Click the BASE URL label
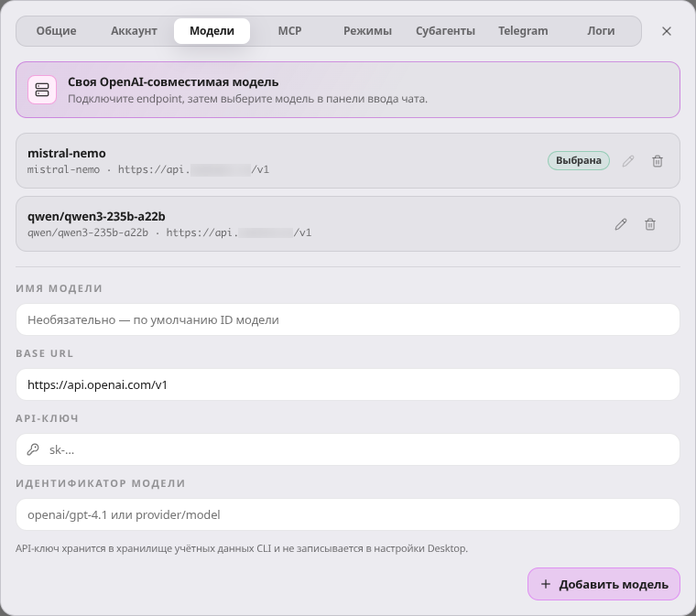696x616 pixels. (44, 353)
